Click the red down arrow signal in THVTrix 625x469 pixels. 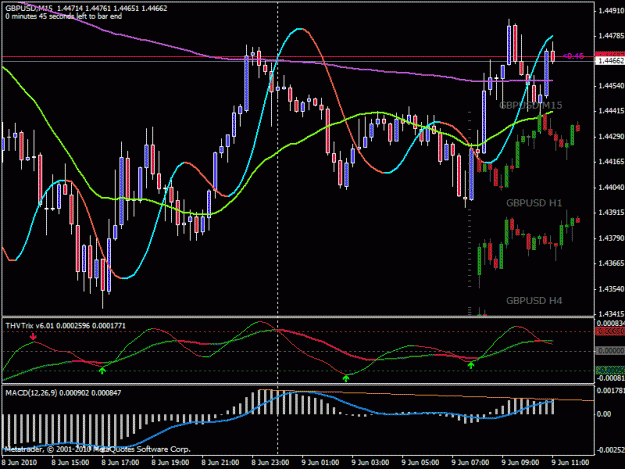tap(33, 337)
